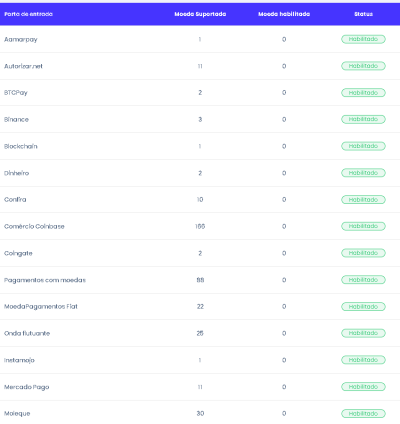
Task: Click Habilitado badge in Binance row
Action: (x=363, y=119)
